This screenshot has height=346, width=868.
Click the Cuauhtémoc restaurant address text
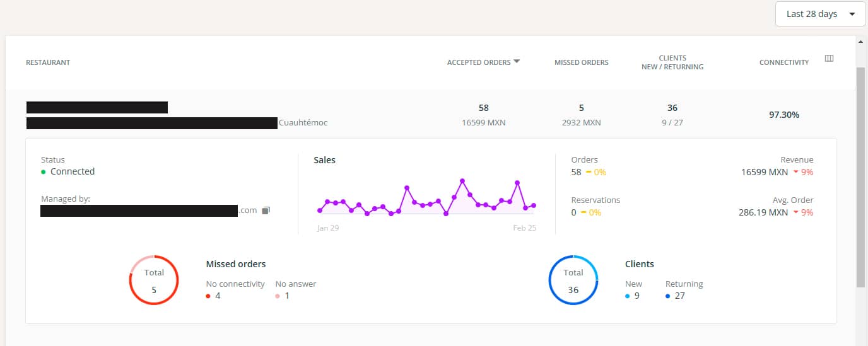(303, 123)
